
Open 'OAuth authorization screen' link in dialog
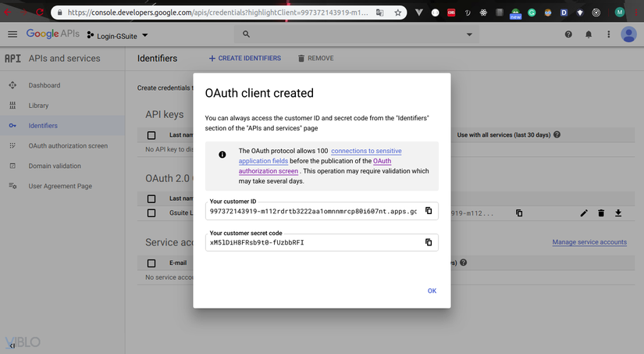315,166
